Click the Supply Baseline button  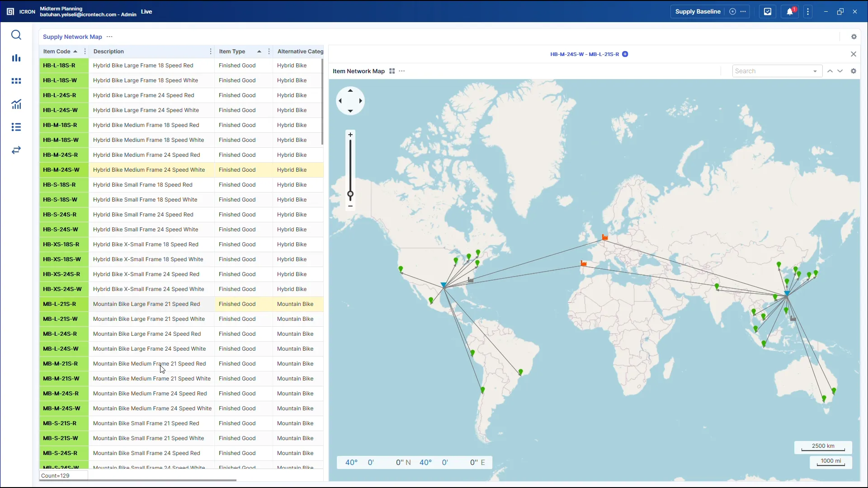tap(698, 11)
